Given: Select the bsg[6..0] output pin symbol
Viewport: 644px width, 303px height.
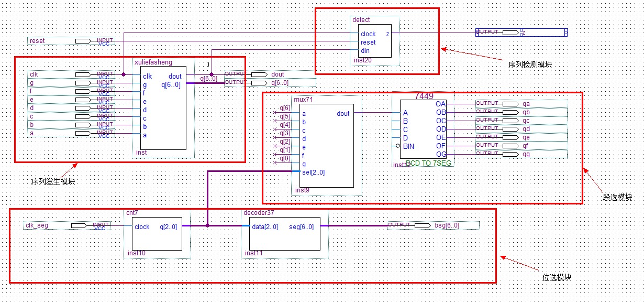Looking at the screenshot, I should point(422,225).
